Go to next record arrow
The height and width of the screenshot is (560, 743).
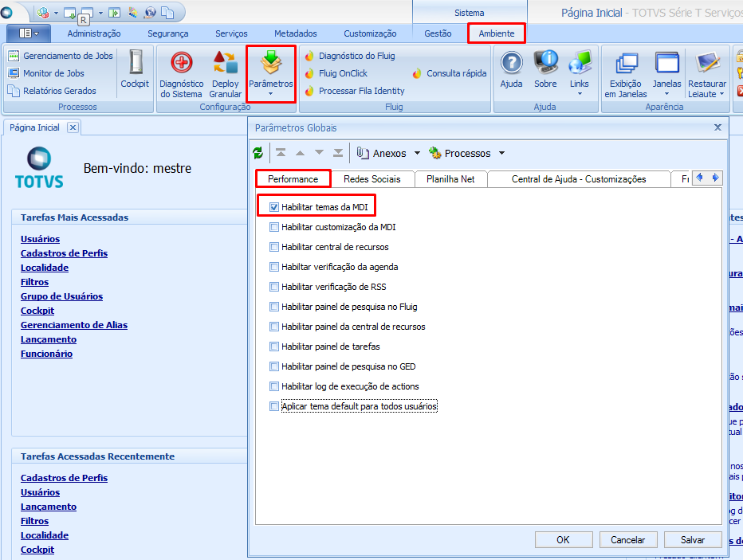(x=320, y=152)
